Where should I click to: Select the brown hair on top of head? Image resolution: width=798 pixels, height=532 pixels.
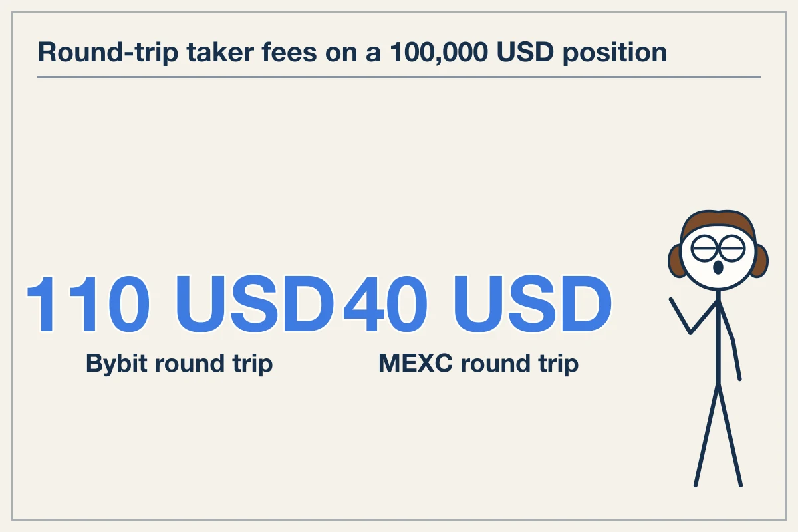pyautogui.click(x=718, y=223)
